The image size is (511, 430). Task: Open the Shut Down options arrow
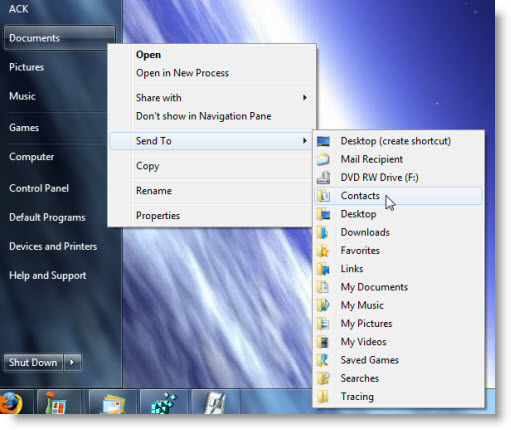72,362
